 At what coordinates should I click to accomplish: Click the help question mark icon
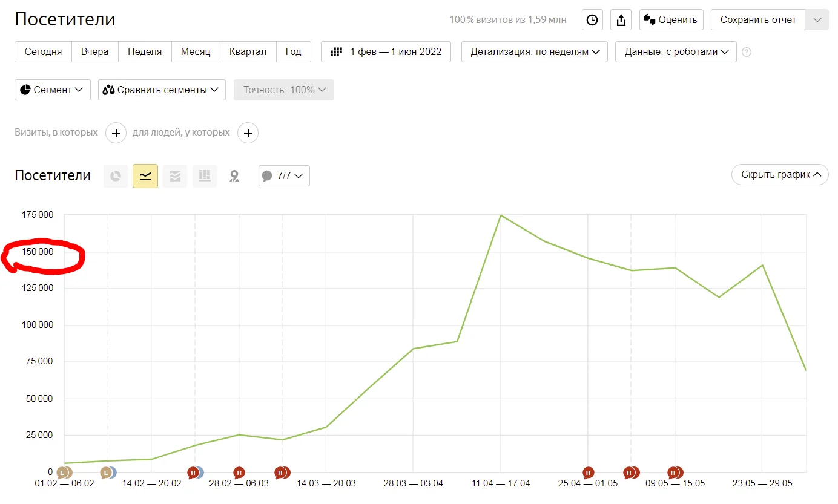click(747, 52)
